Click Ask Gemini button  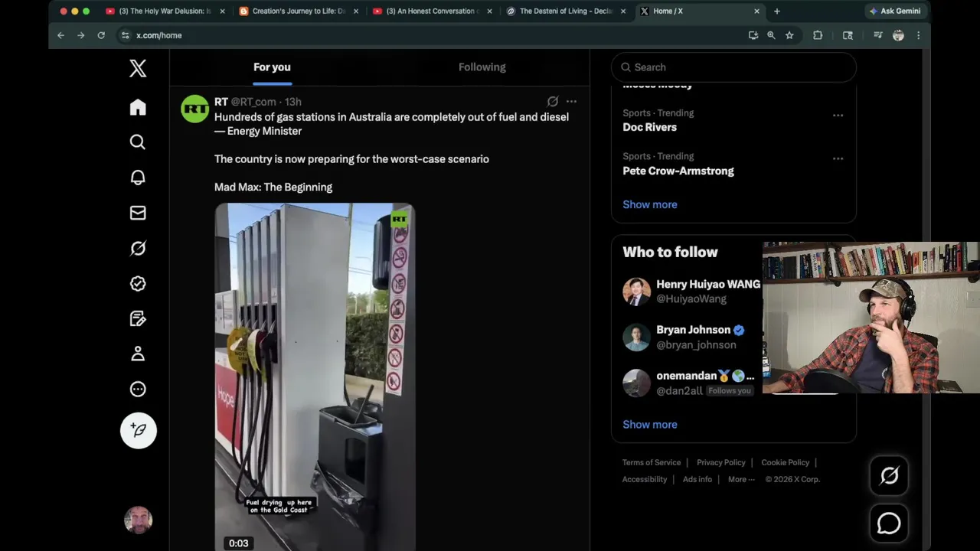point(894,11)
